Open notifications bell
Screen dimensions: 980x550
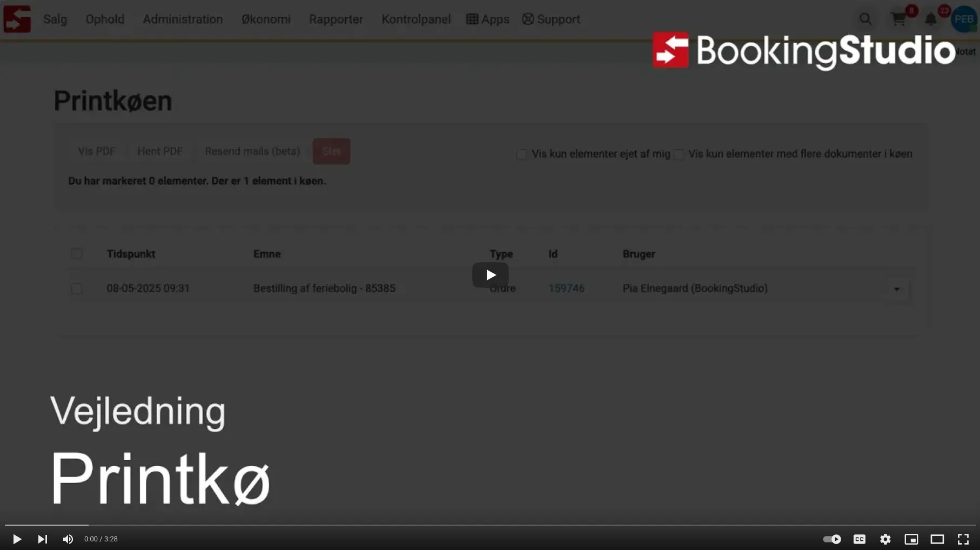point(930,19)
